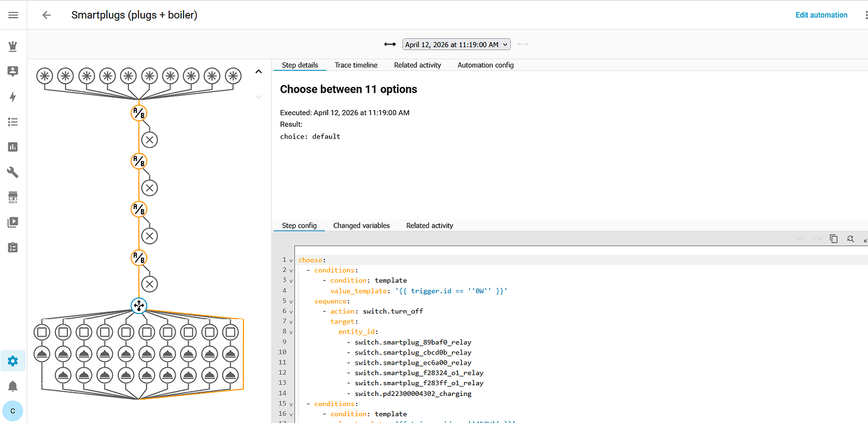Viewport: 868px width, 423px height.
Task: Open lower Related activity tab
Action: coord(430,225)
